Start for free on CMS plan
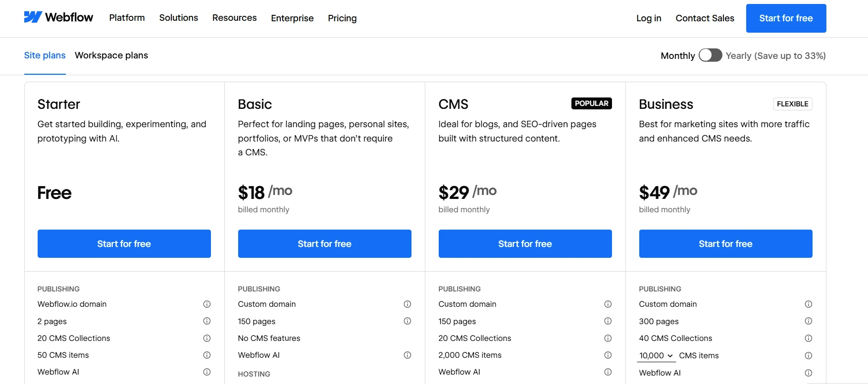 525,243
